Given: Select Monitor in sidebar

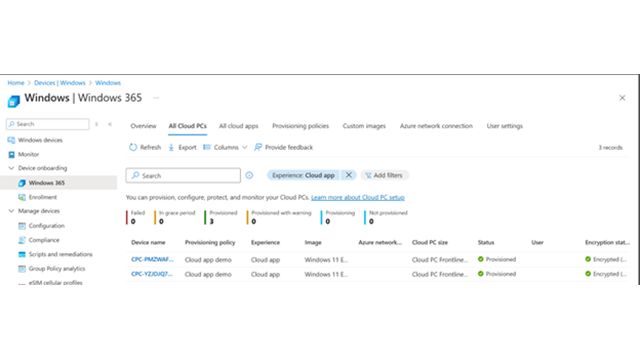Looking at the screenshot, I should (x=29, y=154).
